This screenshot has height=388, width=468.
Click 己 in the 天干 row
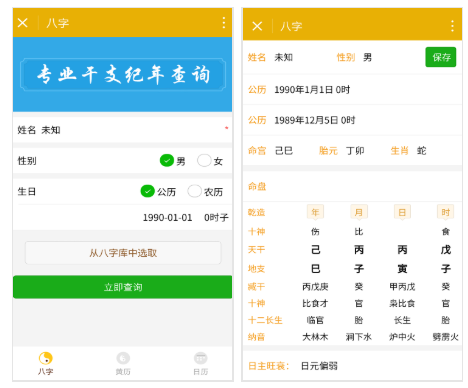(x=315, y=250)
